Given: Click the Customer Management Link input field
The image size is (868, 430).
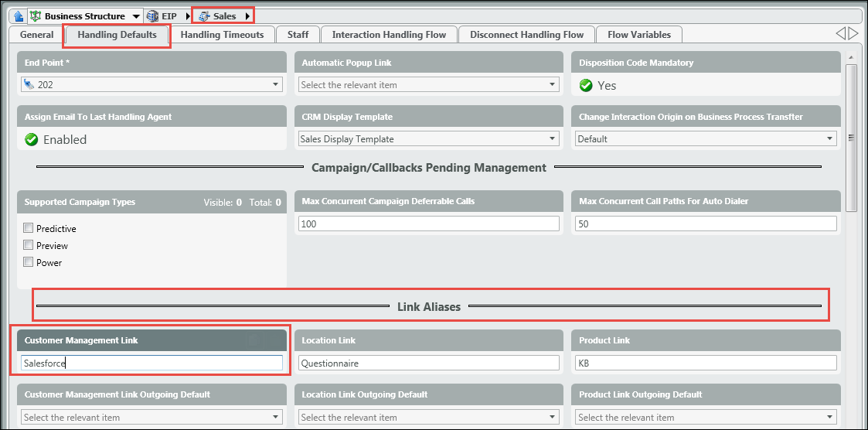Looking at the screenshot, I should (x=151, y=363).
